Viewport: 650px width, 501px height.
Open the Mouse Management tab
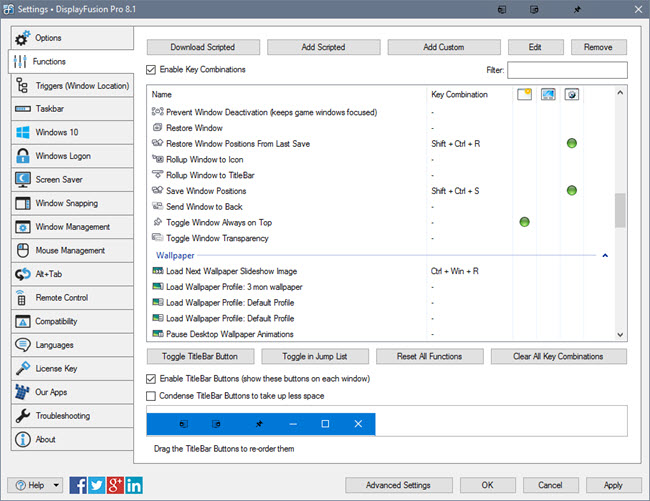(72, 251)
